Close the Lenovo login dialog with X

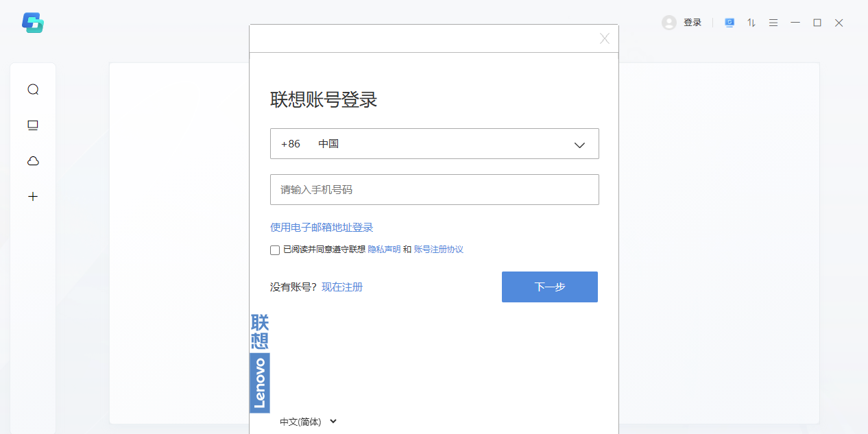pos(605,38)
